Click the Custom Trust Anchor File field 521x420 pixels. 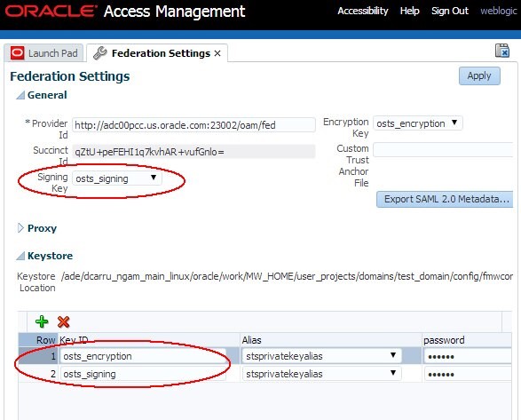point(443,150)
